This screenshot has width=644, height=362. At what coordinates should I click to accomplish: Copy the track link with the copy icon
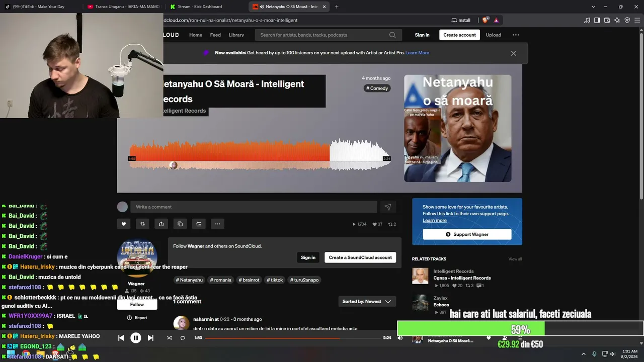coord(180,224)
